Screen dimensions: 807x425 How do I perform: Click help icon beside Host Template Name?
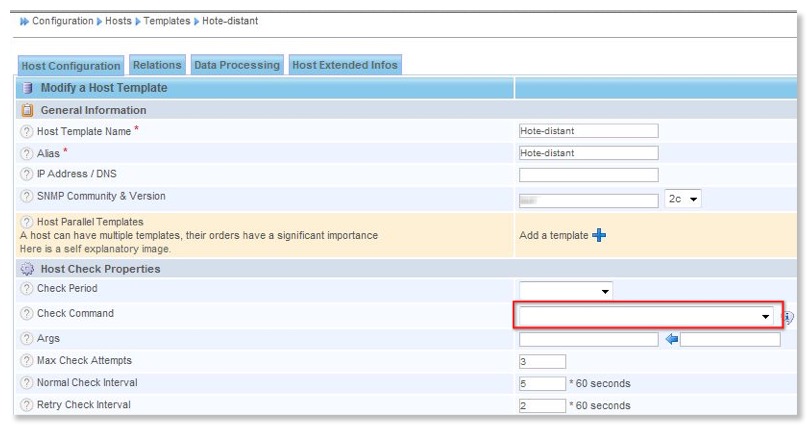pos(27,131)
